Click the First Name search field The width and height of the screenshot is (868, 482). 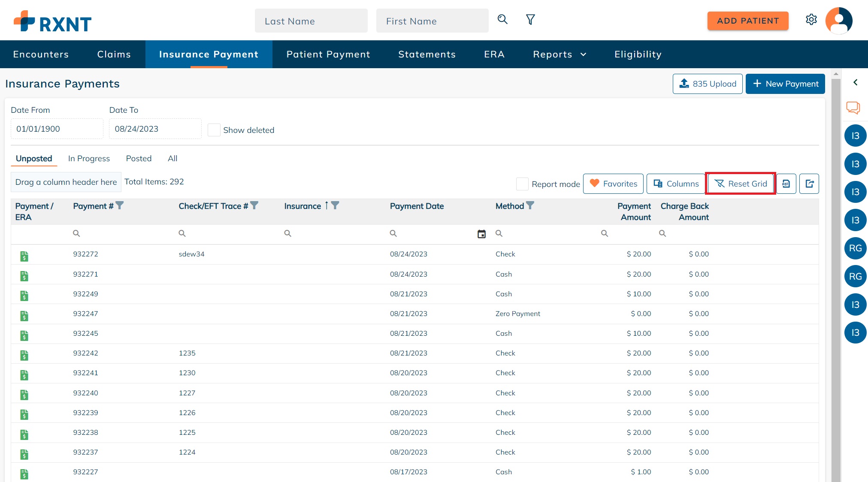(432, 21)
